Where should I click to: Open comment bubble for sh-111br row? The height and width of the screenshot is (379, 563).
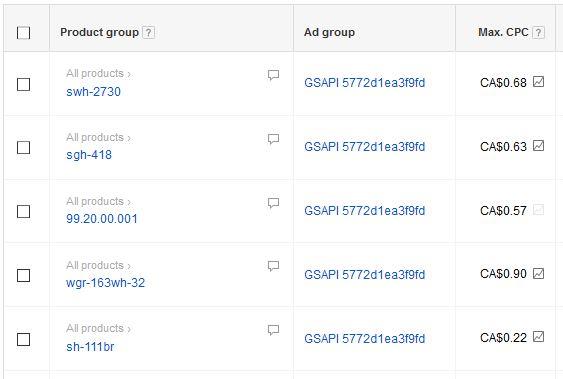point(273,330)
